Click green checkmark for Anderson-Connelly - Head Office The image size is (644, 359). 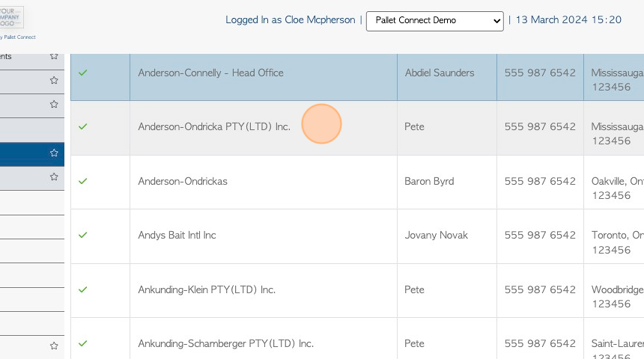pyautogui.click(x=83, y=73)
